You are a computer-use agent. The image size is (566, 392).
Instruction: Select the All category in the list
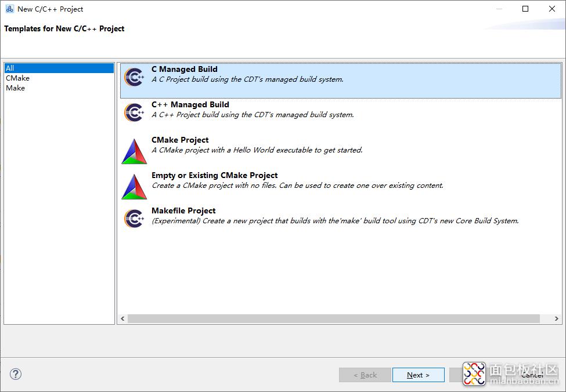click(59, 68)
